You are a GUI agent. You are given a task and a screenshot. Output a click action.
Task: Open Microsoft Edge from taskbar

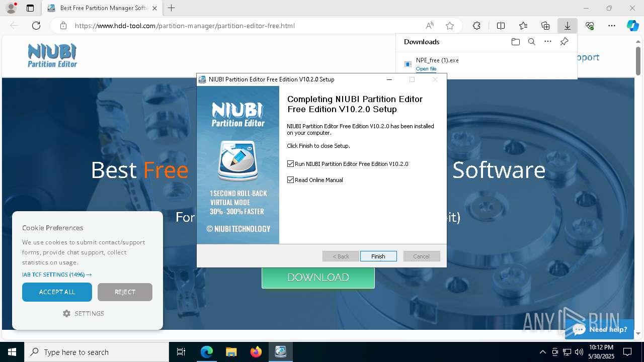(x=207, y=352)
